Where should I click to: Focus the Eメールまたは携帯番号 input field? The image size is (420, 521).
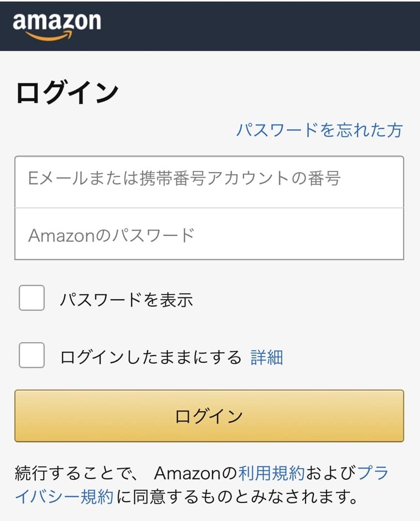tap(209, 182)
